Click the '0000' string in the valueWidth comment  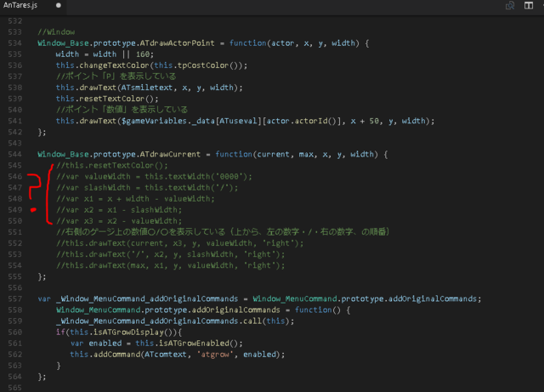(229, 176)
